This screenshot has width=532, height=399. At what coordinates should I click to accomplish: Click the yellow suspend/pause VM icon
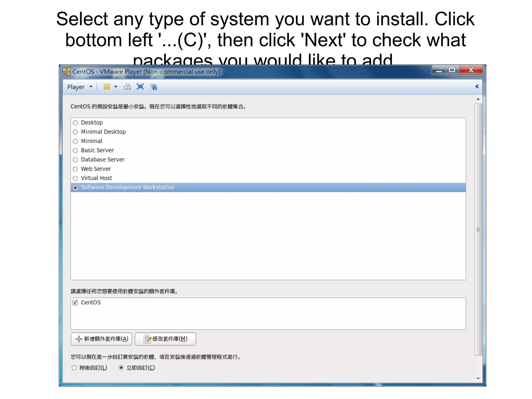click(x=107, y=87)
